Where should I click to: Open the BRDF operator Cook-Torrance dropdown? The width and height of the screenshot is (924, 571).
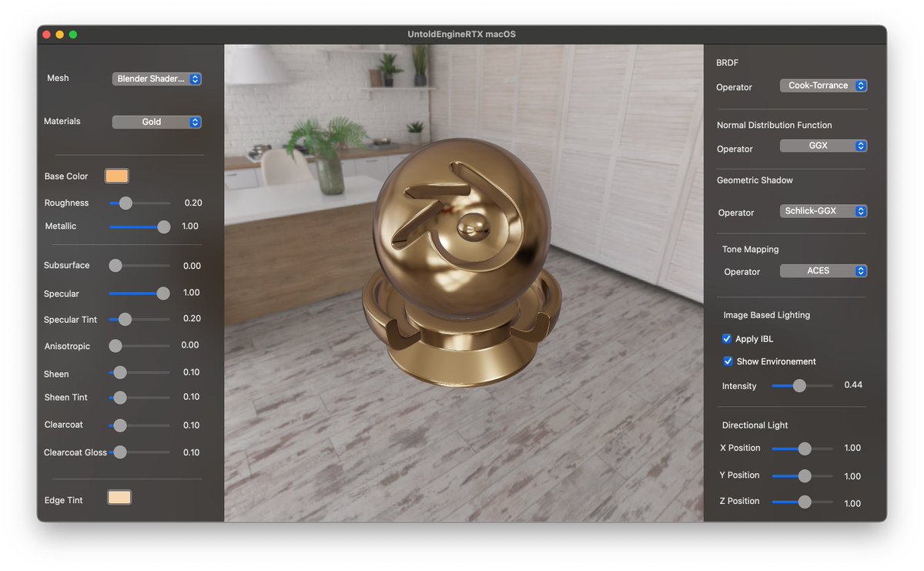[x=823, y=86]
